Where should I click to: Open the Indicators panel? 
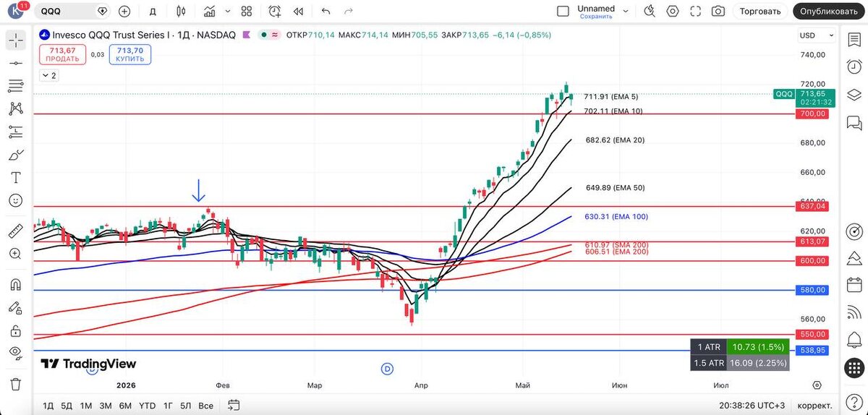click(209, 11)
